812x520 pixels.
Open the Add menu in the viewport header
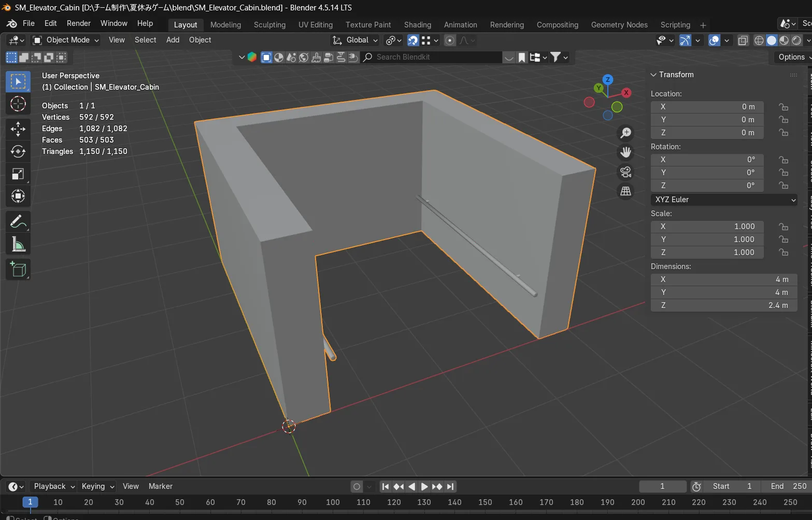point(173,40)
